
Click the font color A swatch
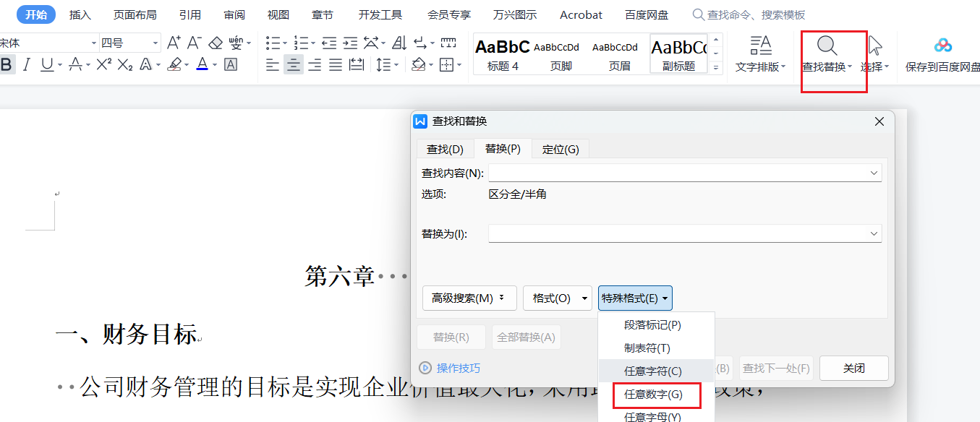[x=202, y=65]
